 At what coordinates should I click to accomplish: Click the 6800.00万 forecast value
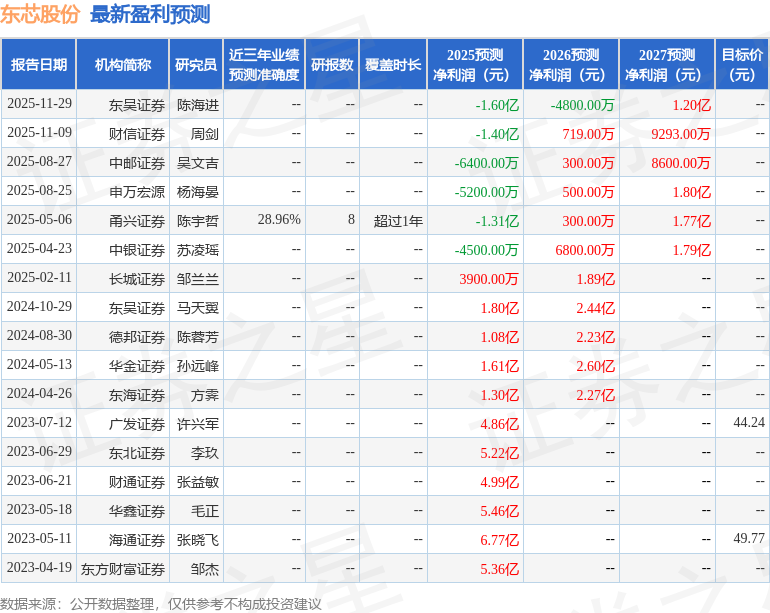pyautogui.click(x=585, y=250)
